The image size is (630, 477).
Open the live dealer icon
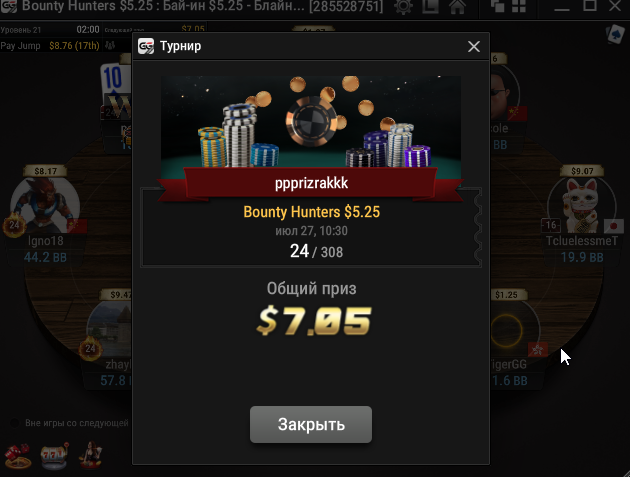pyautogui.click(x=91, y=455)
